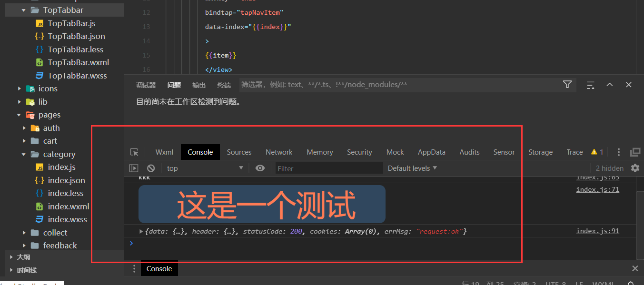Viewport: 644px width, 285px height.
Task: Click the filter funnel icon
Action: point(567,85)
